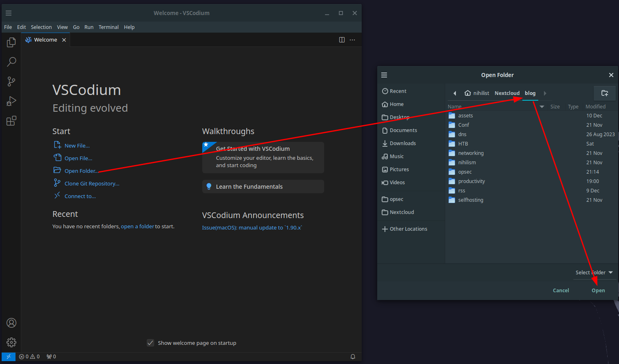619x364 pixels.
Task: Select the assets folder row
Action: [532, 116]
